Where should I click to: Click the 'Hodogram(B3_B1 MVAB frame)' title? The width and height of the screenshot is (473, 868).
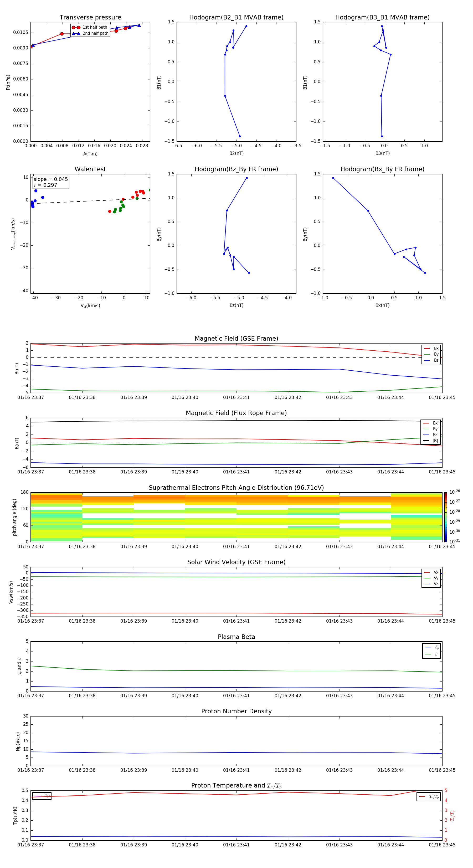[x=382, y=18]
